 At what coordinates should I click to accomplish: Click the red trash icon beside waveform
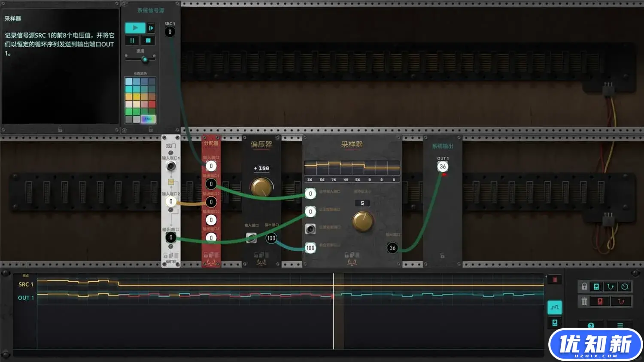click(x=554, y=280)
